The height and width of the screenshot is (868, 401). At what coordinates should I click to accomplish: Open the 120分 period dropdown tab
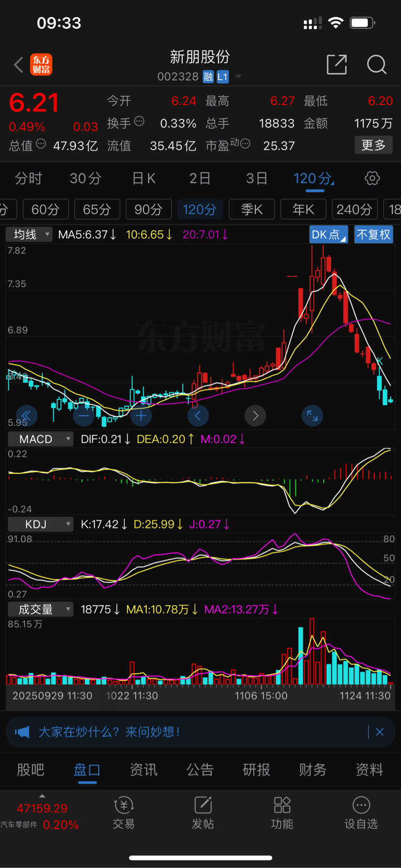(x=314, y=179)
